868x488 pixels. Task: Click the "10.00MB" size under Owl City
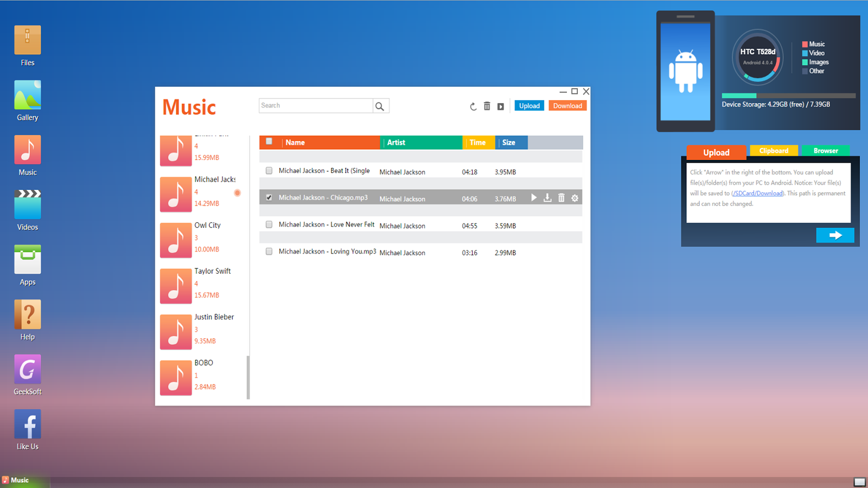(207, 249)
